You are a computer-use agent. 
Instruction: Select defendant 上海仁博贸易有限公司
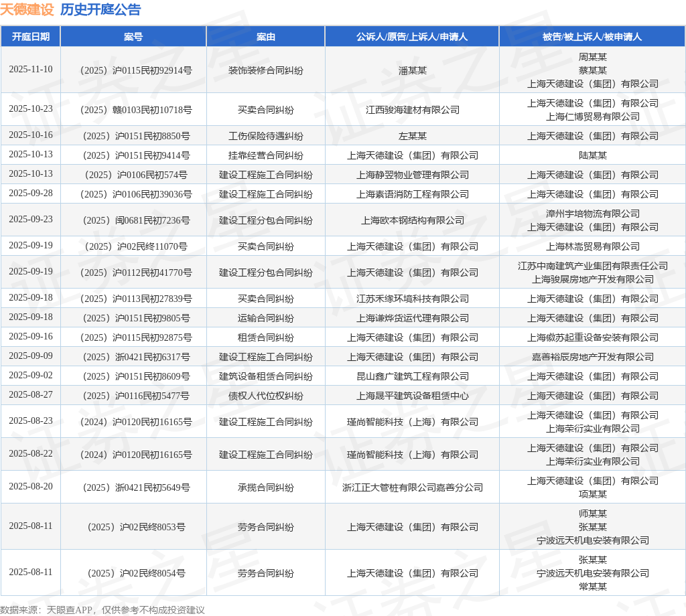point(592,117)
